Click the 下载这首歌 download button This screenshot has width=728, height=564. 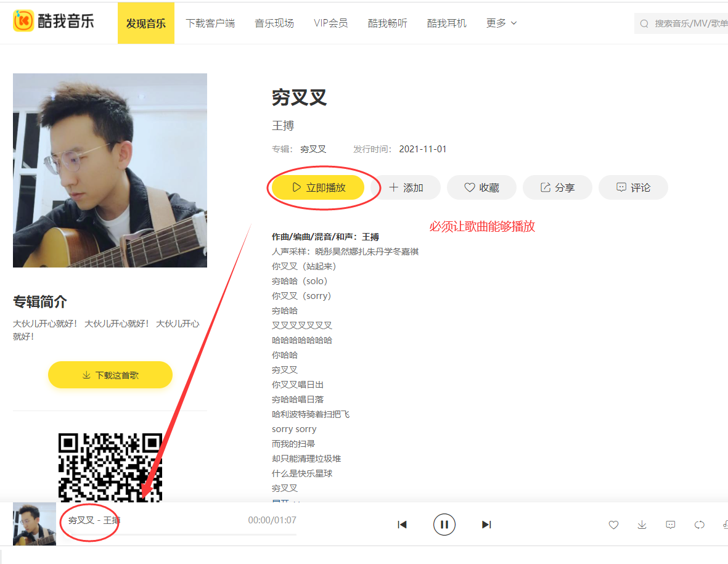pos(110,375)
